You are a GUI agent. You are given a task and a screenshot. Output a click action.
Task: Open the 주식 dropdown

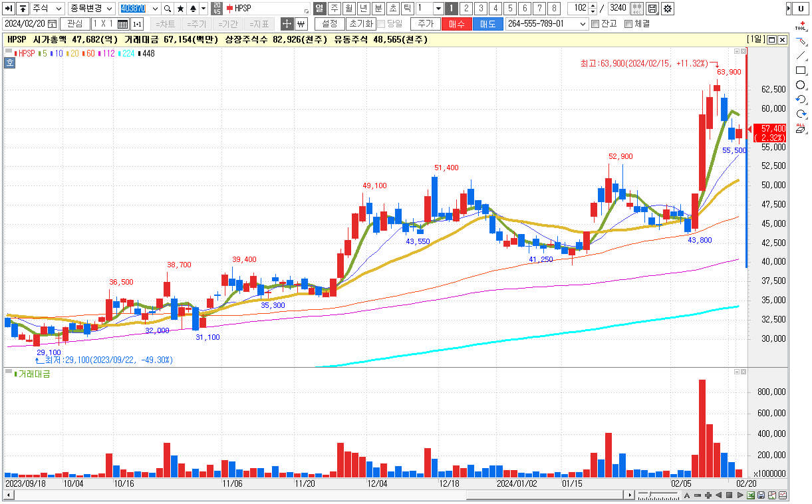[x=48, y=9]
